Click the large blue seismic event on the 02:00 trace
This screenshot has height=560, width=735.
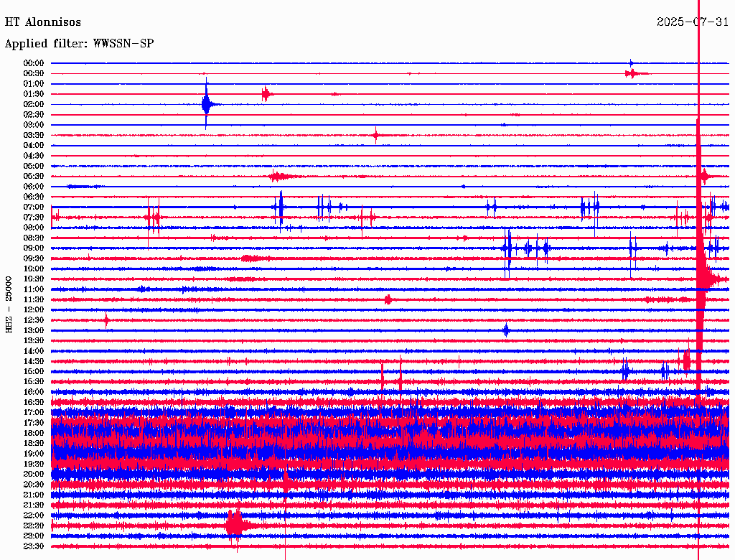tap(207, 103)
